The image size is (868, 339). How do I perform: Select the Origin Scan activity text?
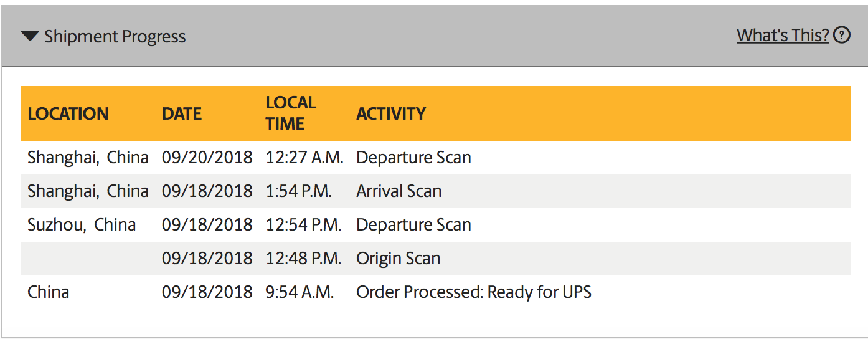tap(398, 259)
